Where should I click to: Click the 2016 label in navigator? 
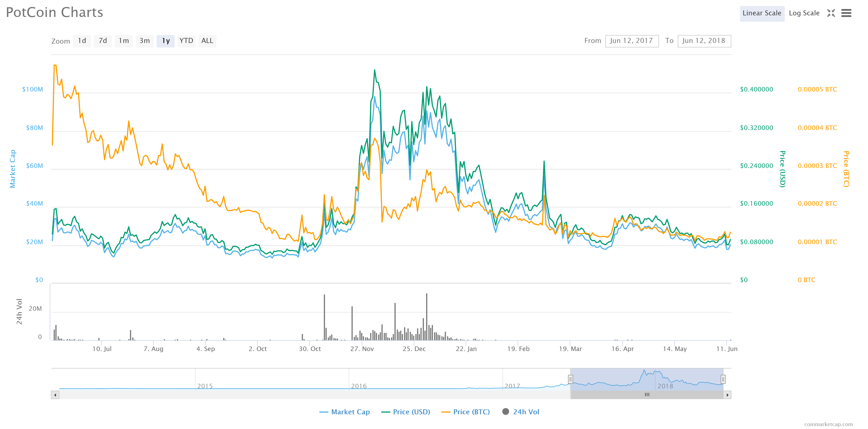[x=359, y=386]
